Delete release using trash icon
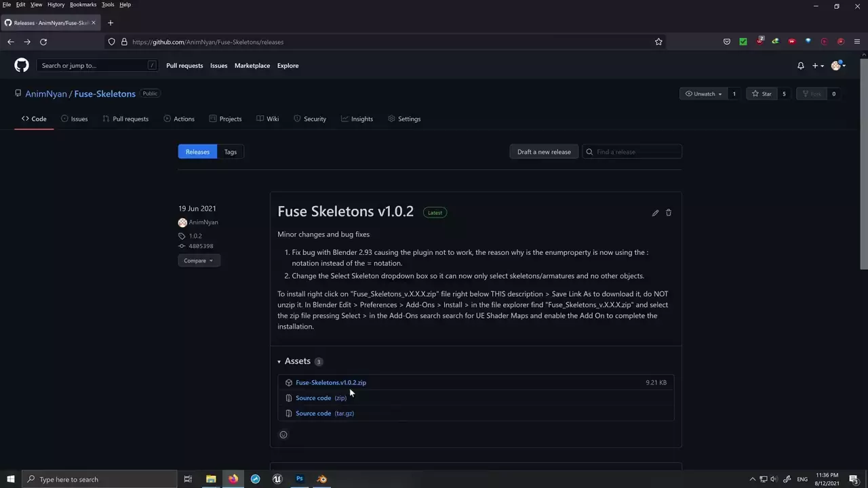This screenshot has width=868, height=488. 669,213
